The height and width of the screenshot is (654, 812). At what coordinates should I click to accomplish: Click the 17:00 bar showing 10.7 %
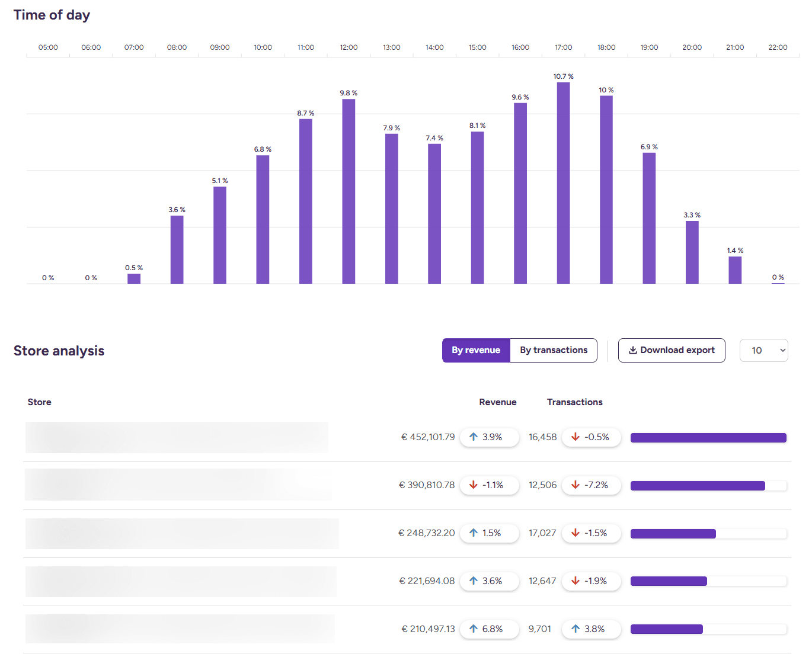(x=563, y=183)
